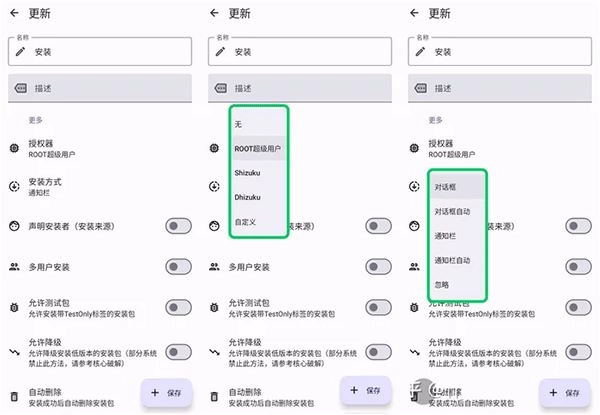Toggle 声明安装者 switch in the left screen
This screenshot has width=600, height=415.
[177, 227]
